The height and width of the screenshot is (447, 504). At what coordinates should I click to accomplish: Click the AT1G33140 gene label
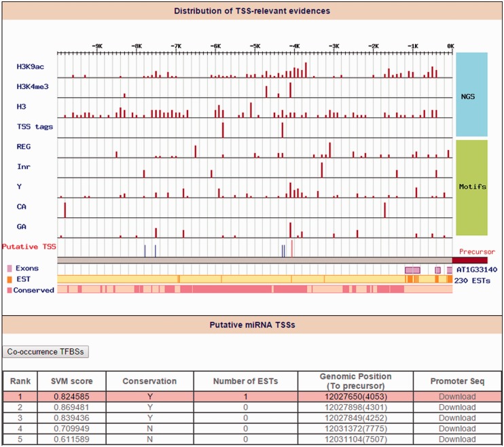[x=477, y=270]
